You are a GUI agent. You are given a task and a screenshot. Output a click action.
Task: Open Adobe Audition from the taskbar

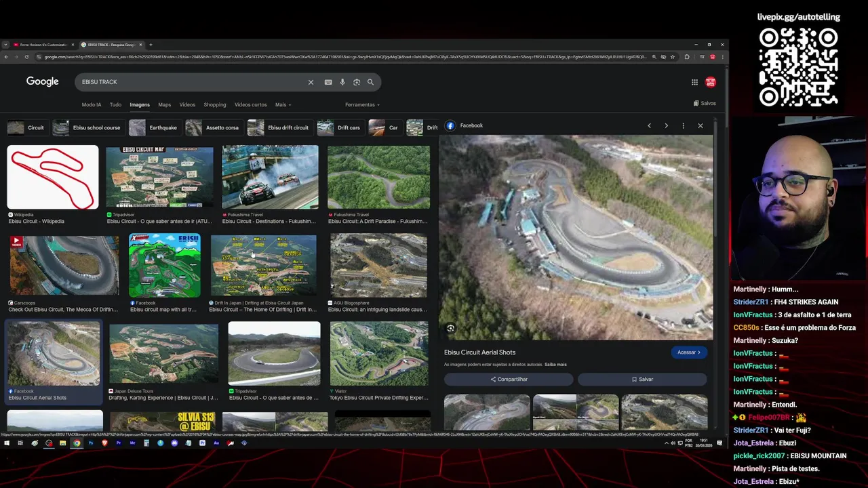216,443
